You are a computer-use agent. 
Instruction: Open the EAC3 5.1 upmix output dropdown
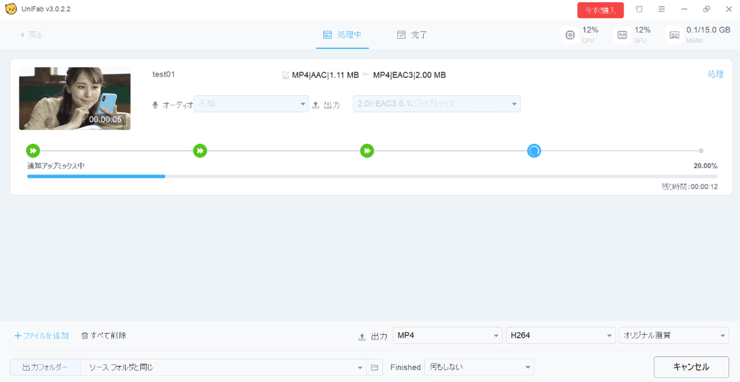coord(437,104)
